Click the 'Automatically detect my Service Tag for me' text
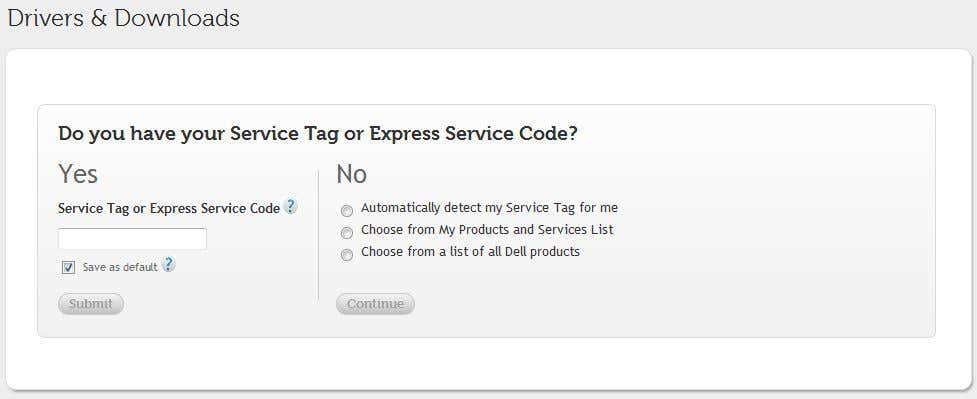 tap(489, 208)
